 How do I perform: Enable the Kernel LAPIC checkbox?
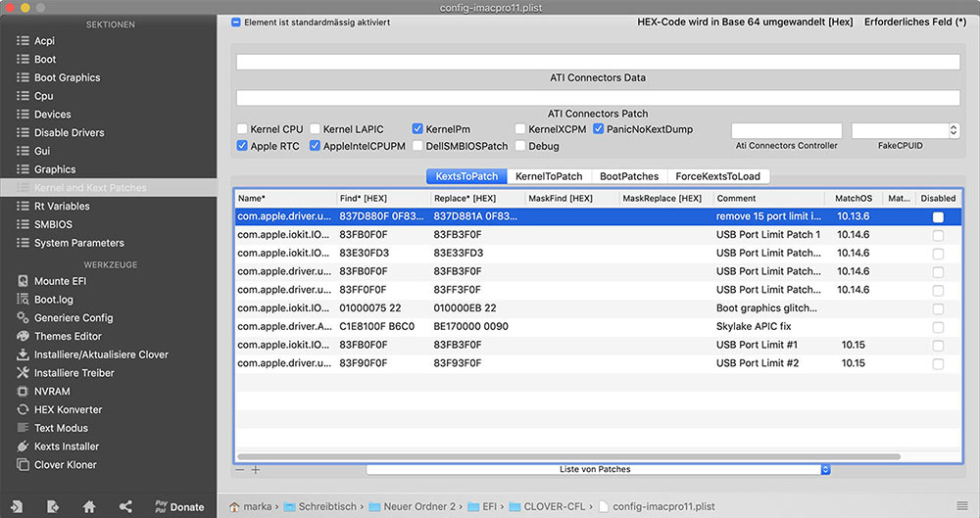coord(316,129)
